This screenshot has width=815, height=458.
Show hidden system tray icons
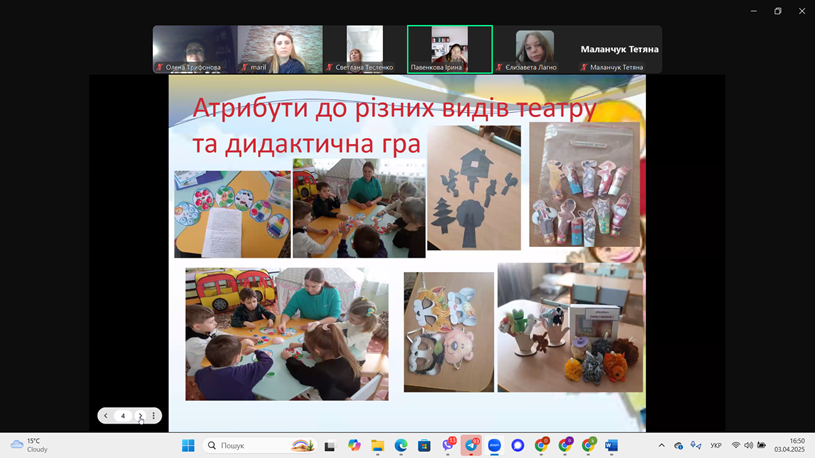pos(661,446)
